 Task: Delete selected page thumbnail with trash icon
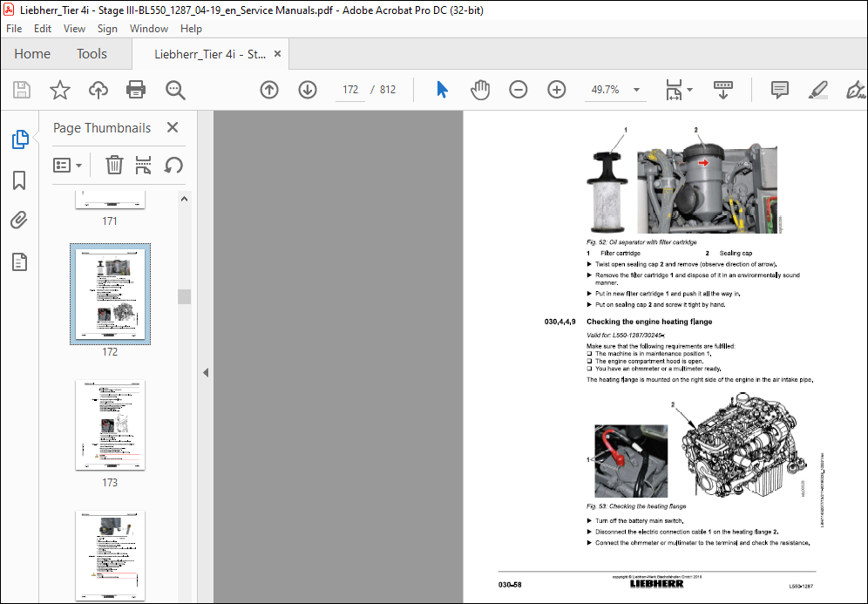point(114,165)
